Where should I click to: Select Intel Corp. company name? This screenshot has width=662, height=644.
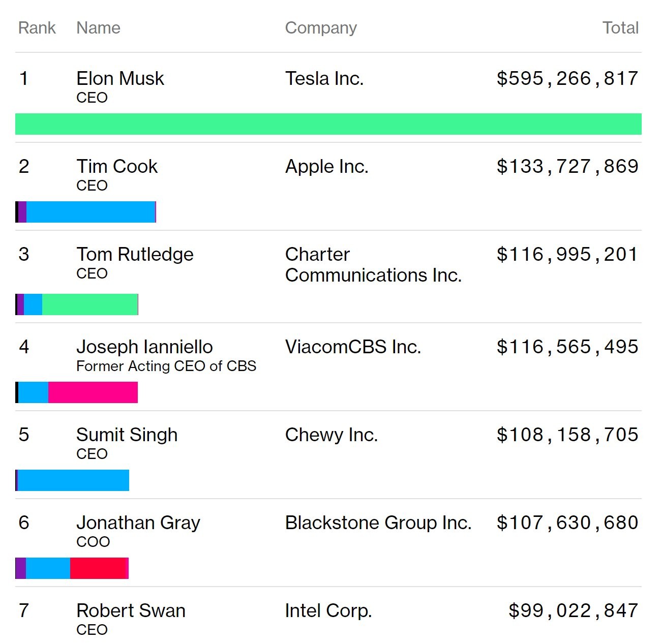[328, 611]
